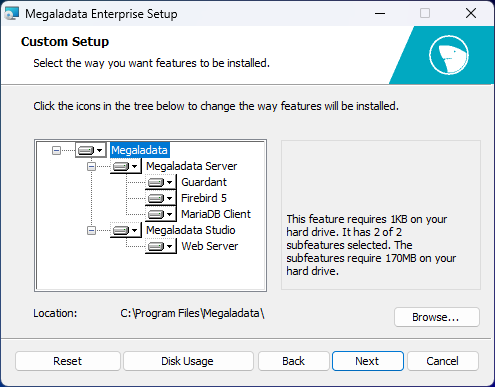Click the install path C:\Program Files\Megaladata\
Image resolution: width=495 pixels, height=387 pixels.
click(192, 313)
